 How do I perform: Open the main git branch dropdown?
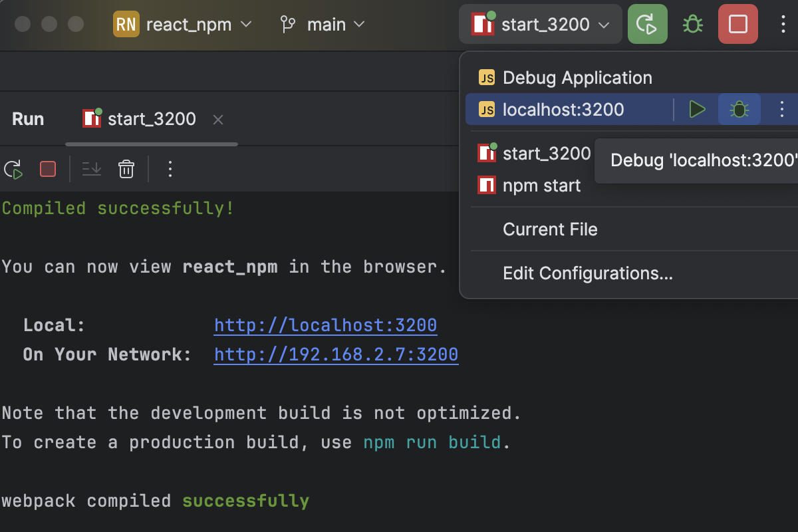click(x=325, y=24)
